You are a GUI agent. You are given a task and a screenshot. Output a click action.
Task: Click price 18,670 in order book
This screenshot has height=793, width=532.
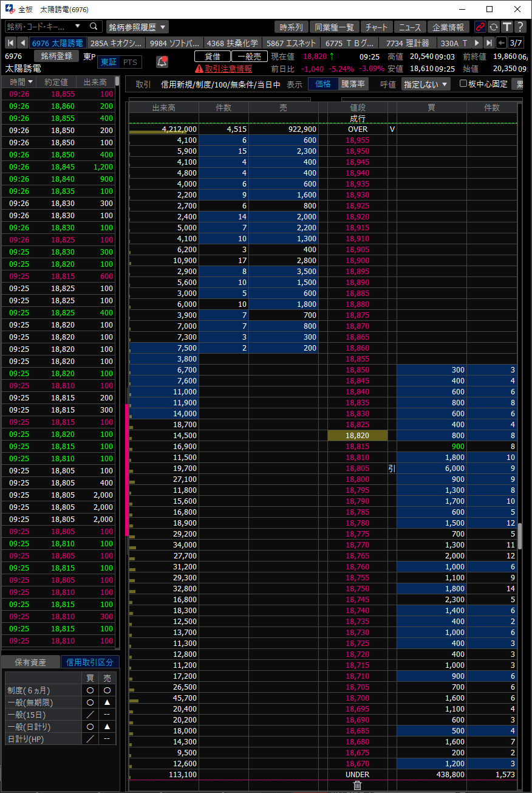[358, 763]
